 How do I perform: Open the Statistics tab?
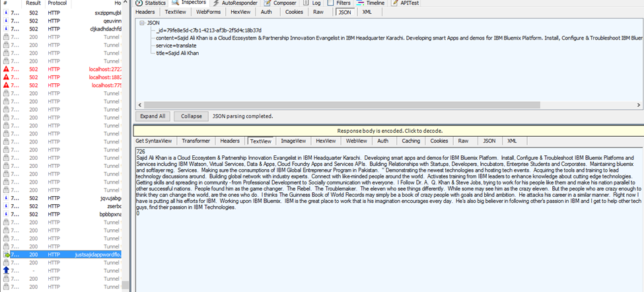151,3
